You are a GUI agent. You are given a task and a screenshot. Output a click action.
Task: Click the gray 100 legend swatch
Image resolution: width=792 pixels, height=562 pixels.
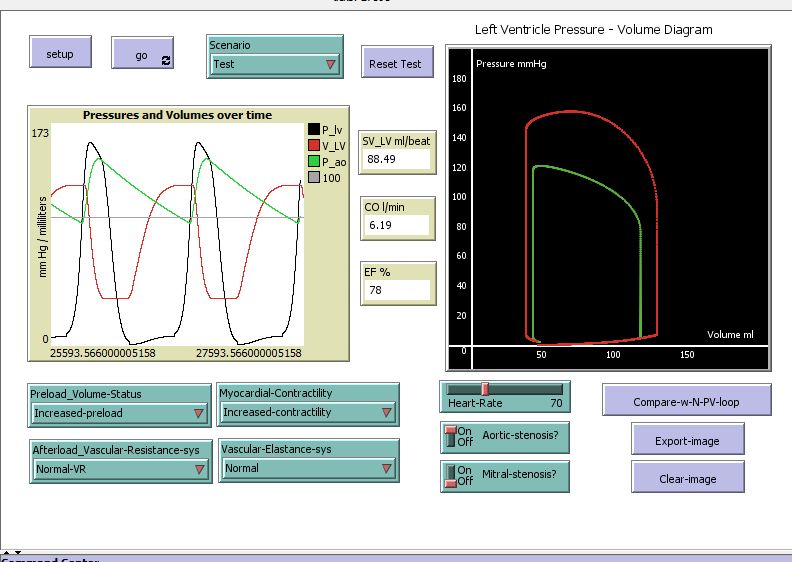(314, 177)
